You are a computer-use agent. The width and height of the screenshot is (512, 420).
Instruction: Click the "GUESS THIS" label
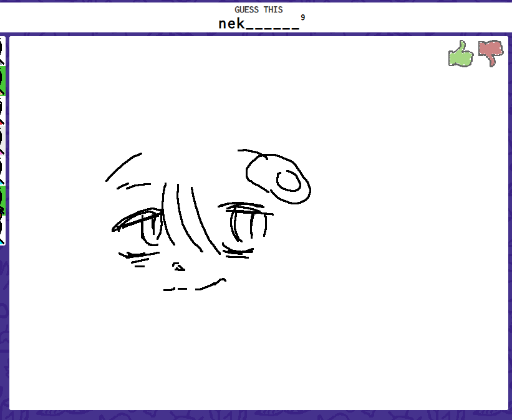(x=258, y=9)
